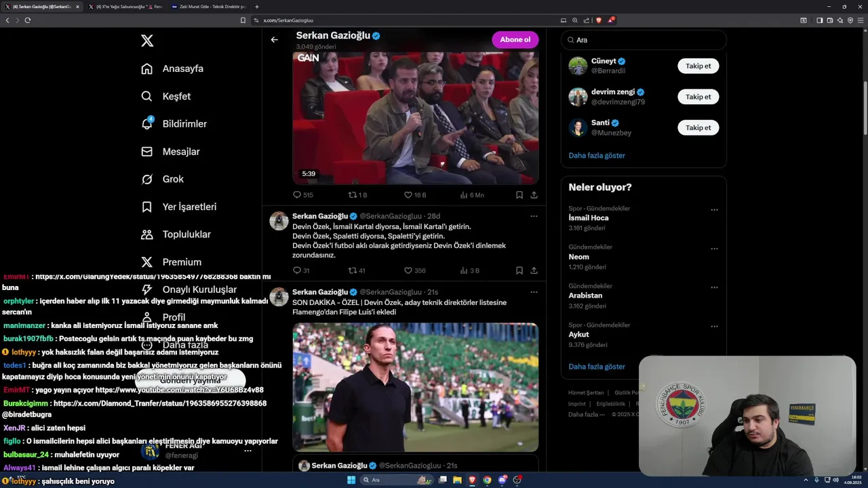868x488 pixels.
Task: Open more options for İsmail Hoca trend
Action: pos(714,210)
